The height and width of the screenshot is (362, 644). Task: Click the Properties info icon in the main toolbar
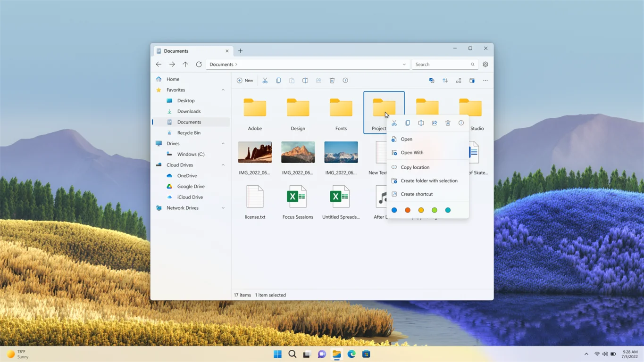coord(345,81)
